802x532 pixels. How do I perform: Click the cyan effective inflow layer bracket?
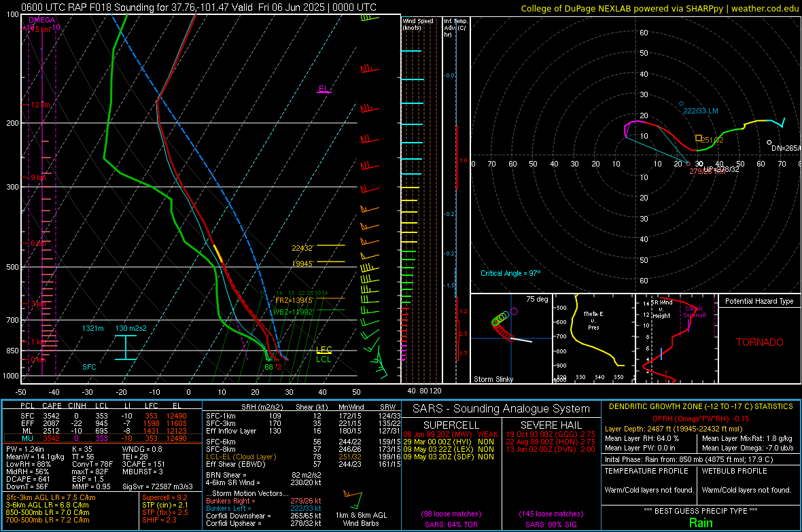pyautogui.click(x=125, y=347)
